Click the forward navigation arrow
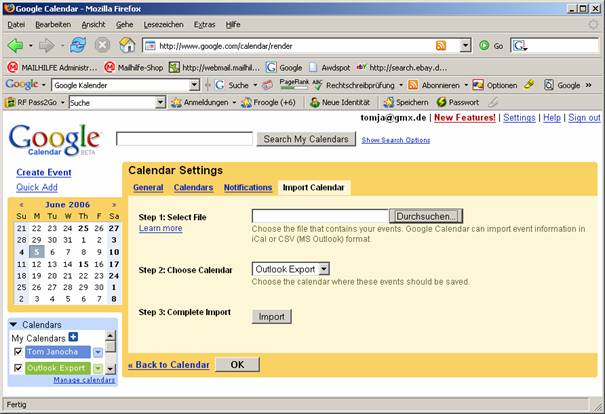The height and width of the screenshot is (414, 605). tap(47, 46)
